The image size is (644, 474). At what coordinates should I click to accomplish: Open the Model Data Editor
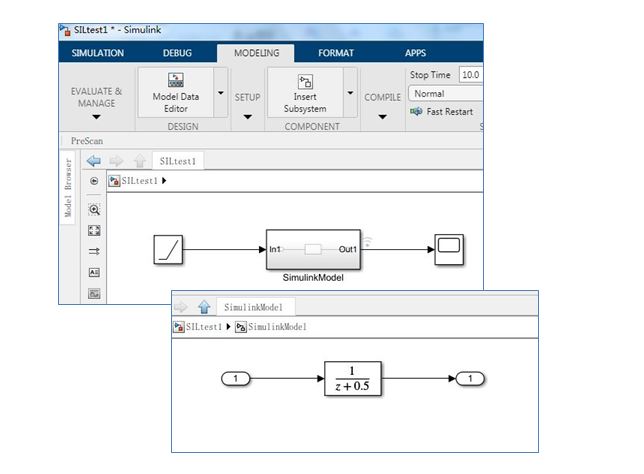click(176, 93)
